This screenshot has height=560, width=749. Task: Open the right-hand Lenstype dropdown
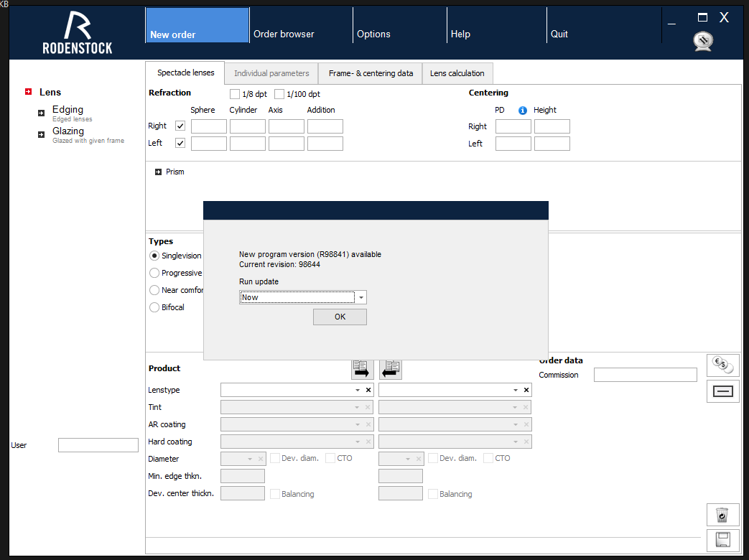(516, 390)
